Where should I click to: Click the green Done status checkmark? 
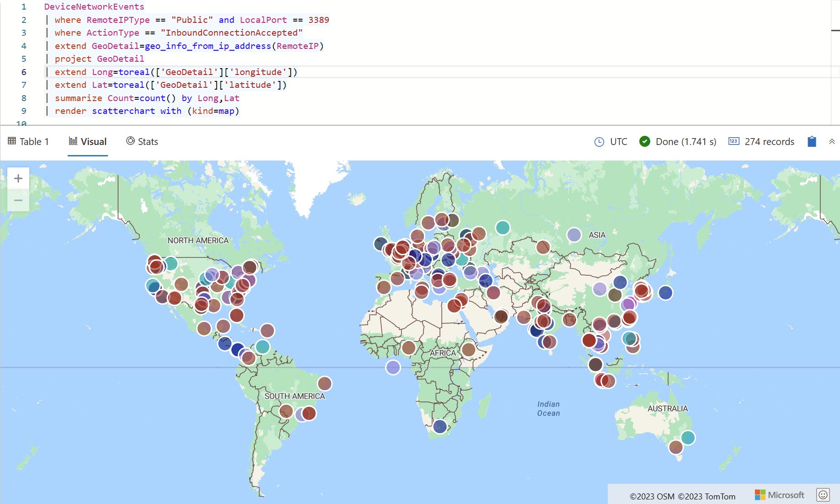[x=644, y=142]
